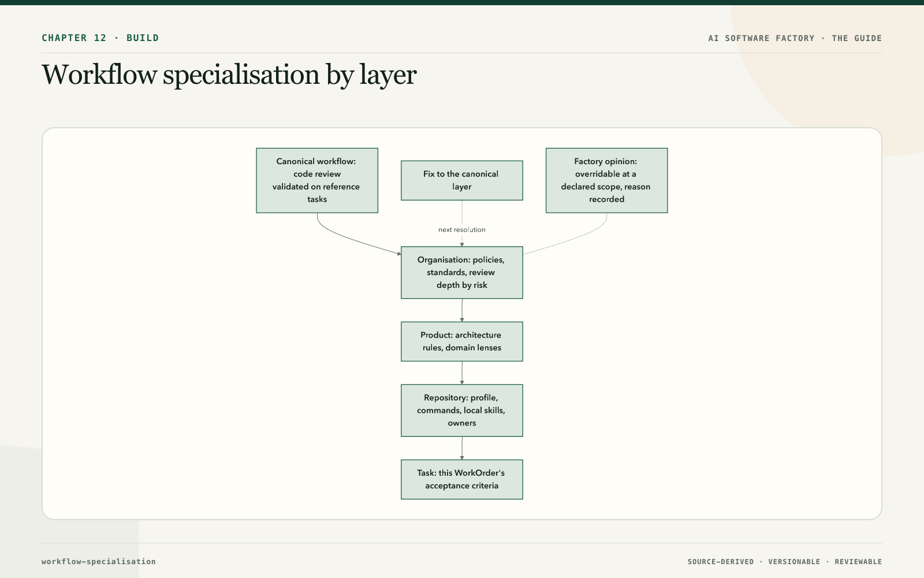
Task: Click the 'Task: this WorkOrder's acceptance criteria' node
Action: [x=462, y=479]
